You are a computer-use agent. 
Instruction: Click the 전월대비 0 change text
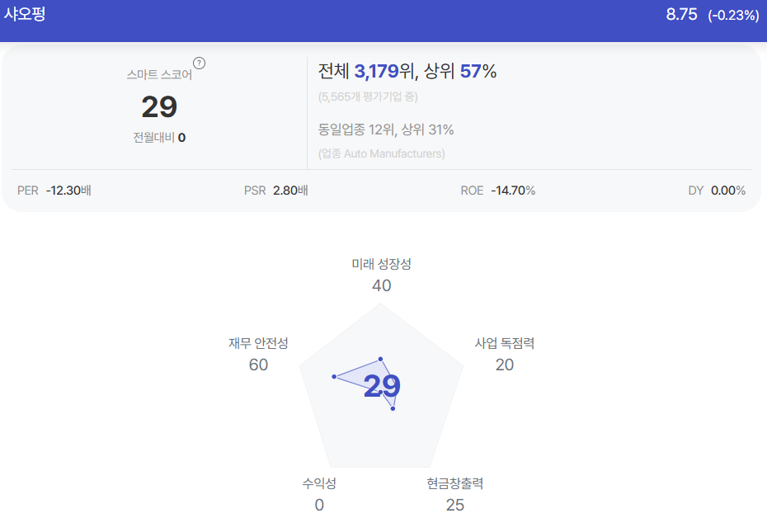click(159, 138)
